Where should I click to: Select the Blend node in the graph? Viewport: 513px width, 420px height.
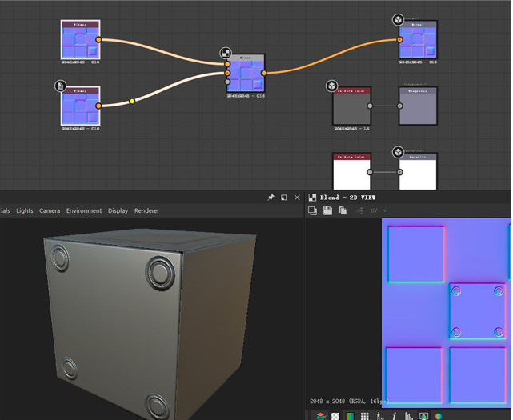(246, 73)
